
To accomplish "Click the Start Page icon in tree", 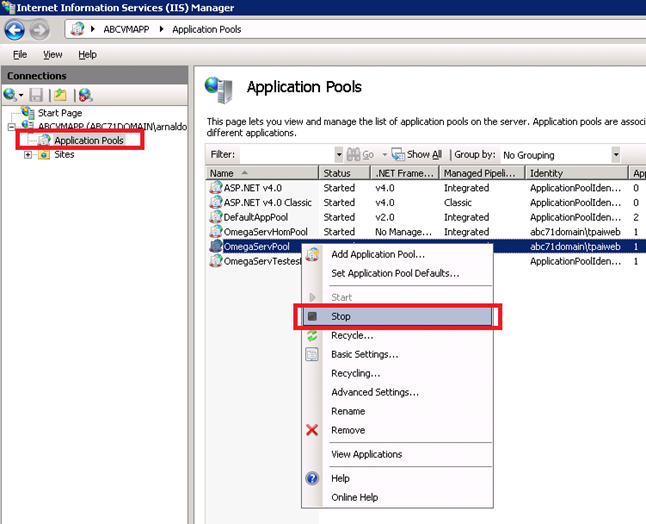I will pos(28,112).
